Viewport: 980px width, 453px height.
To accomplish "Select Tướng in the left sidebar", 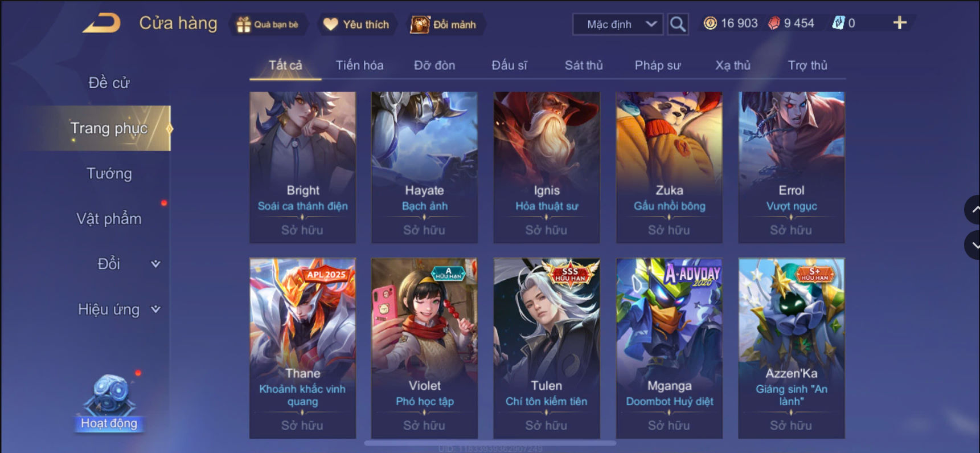I will [x=109, y=173].
